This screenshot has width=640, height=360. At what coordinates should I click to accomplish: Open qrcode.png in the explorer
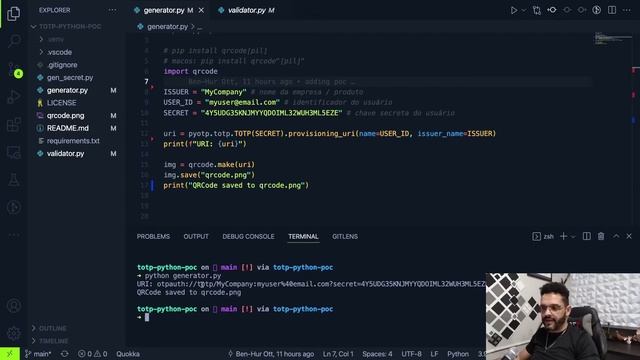65,116
